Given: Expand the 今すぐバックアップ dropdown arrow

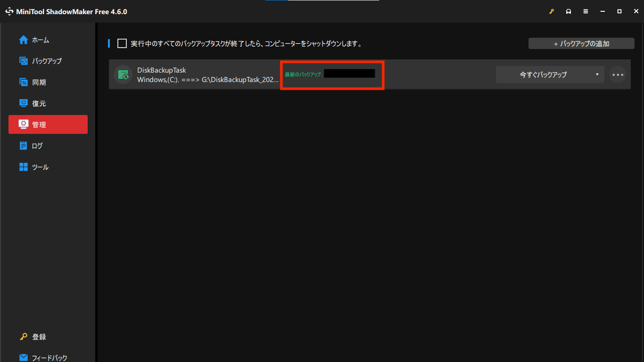Looking at the screenshot, I should (597, 74).
